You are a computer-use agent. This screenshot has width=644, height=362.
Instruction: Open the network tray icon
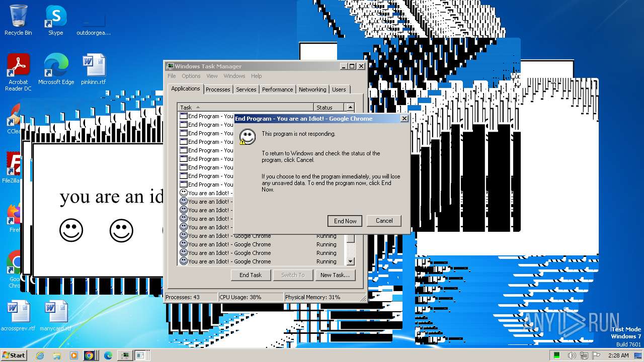tap(585, 355)
